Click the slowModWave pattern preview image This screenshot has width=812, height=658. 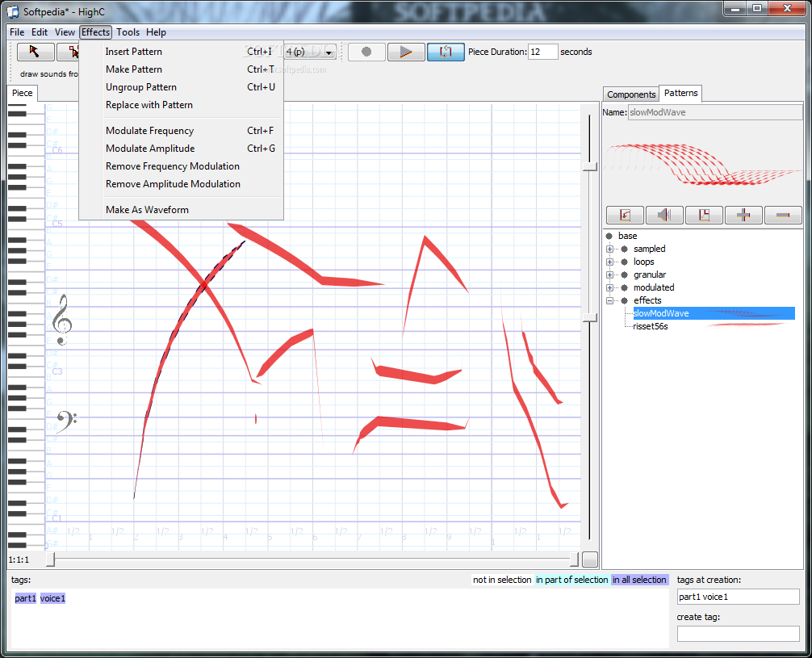click(x=703, y=164)
